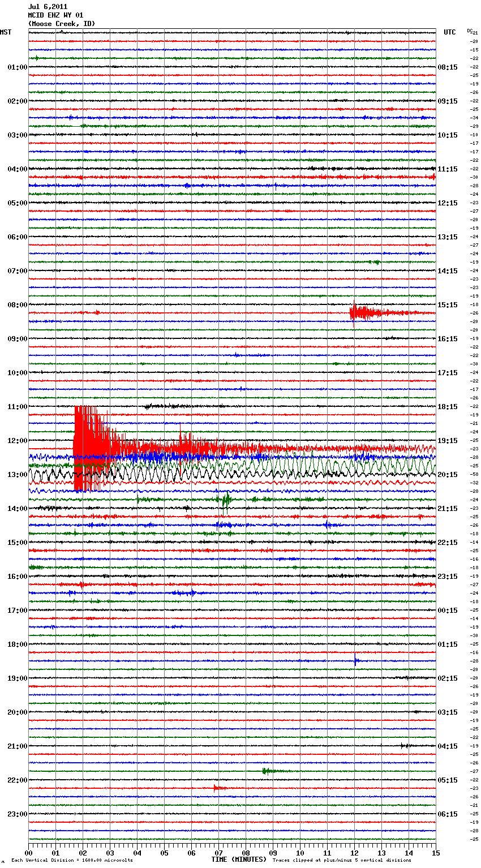The image size is (481, 868).
Task: Click the 12:00 MST time label
Action: click(18, 441)
